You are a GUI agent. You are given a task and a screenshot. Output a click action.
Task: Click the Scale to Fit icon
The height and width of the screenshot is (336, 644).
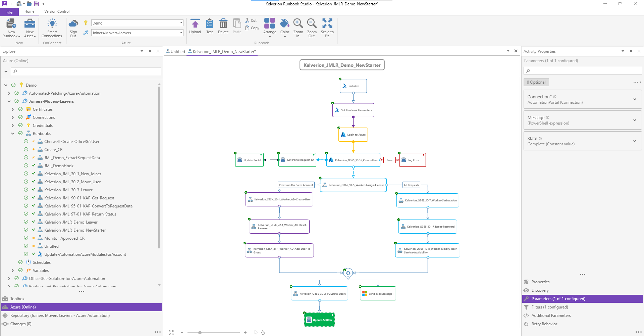tap(327, 23)
